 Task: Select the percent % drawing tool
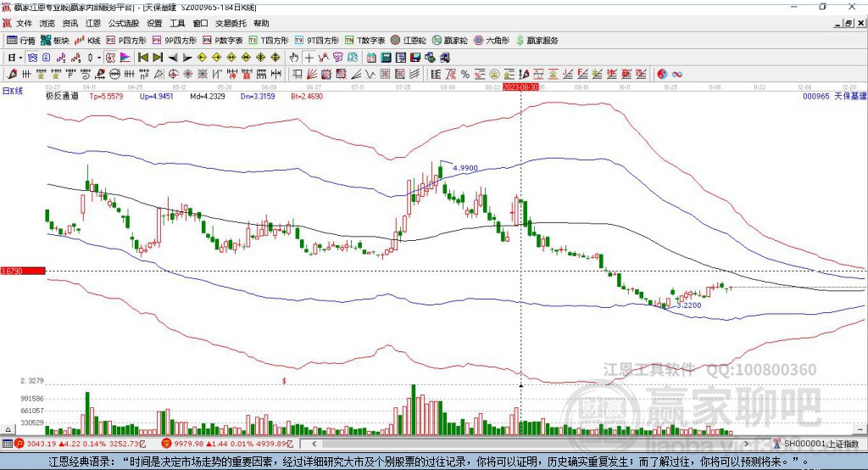[x=465, y=75]
